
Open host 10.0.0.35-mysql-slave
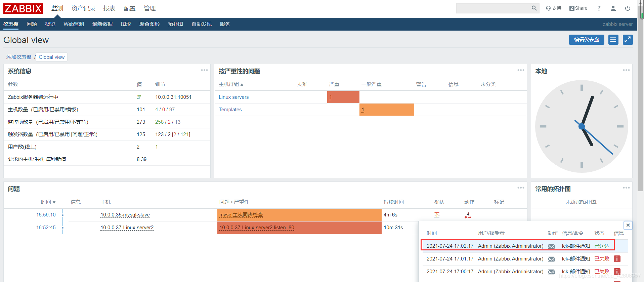click(125, 215)
